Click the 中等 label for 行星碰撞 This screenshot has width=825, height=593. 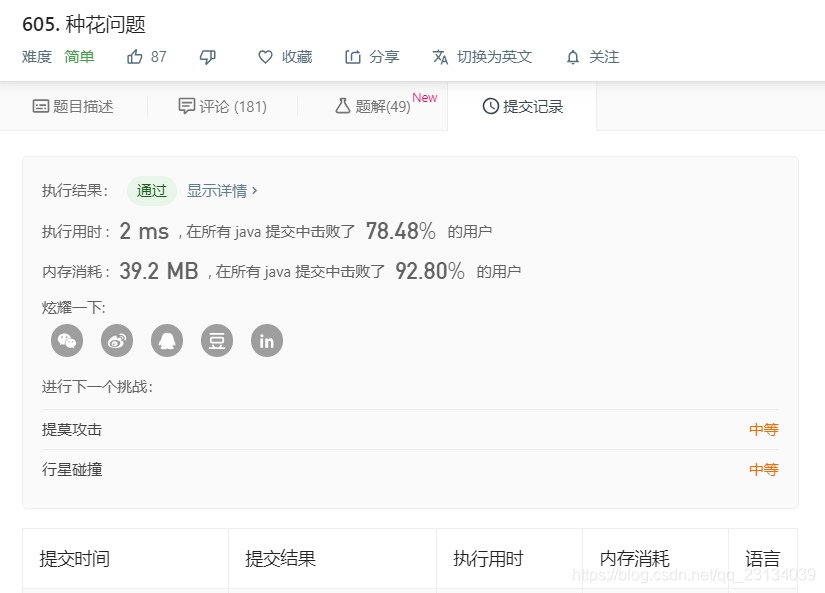[763, 469]
